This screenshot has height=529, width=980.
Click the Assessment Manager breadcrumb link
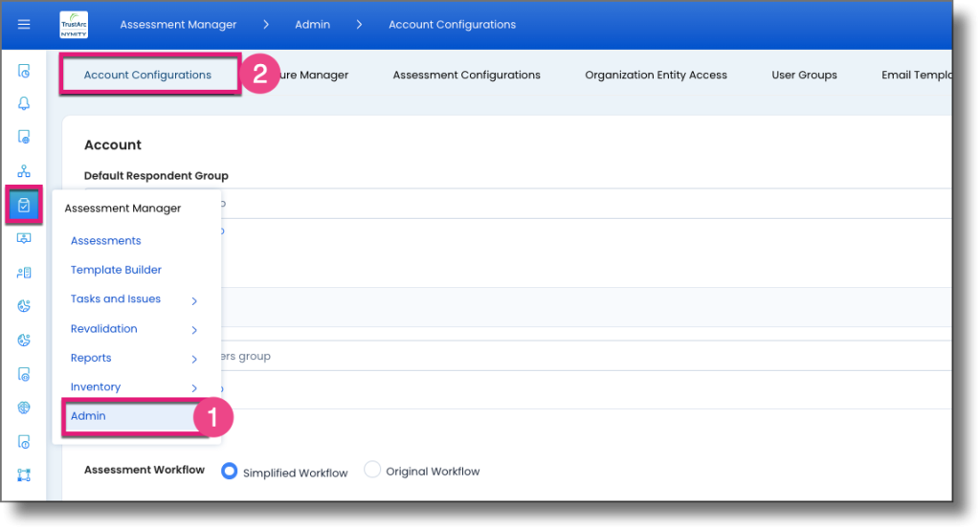(178, 24)
